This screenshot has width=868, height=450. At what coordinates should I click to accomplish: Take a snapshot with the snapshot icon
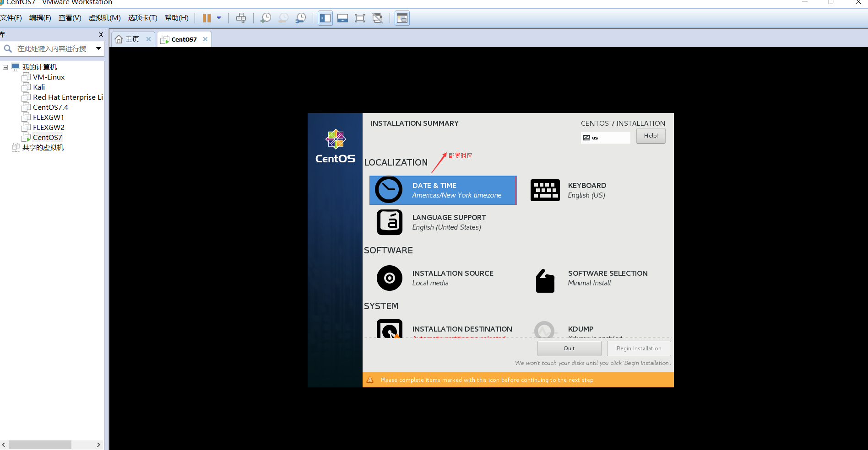[266, 18]
